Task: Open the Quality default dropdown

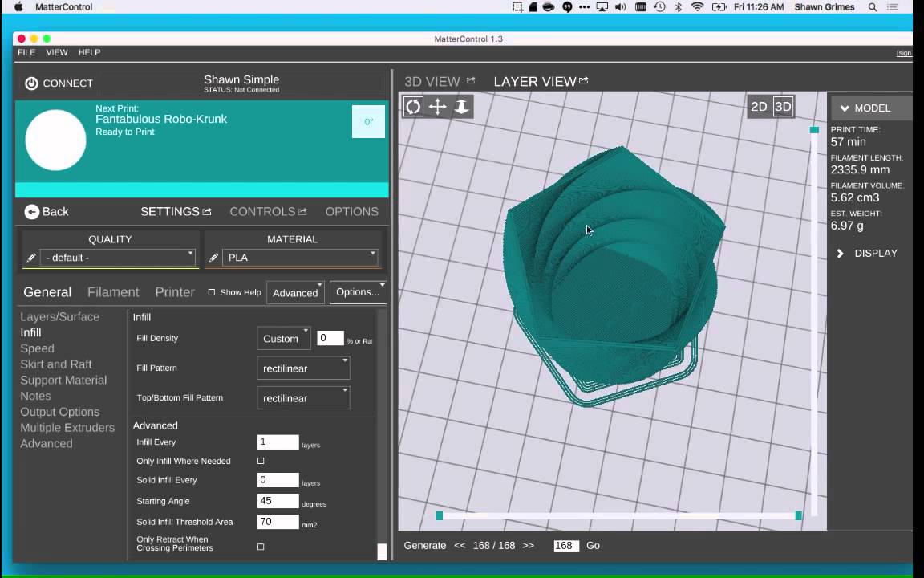Action: (117, 258)
